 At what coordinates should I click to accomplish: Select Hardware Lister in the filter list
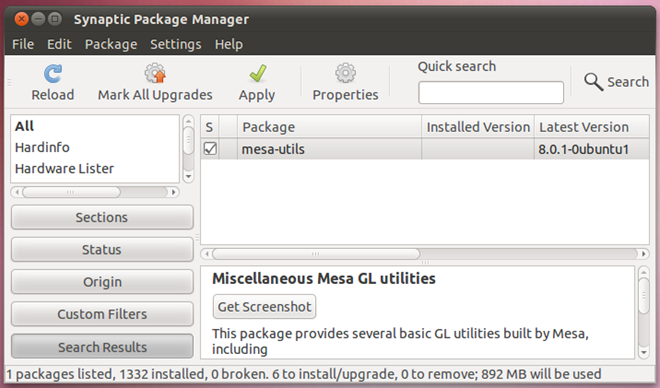(x=64, y=169)
